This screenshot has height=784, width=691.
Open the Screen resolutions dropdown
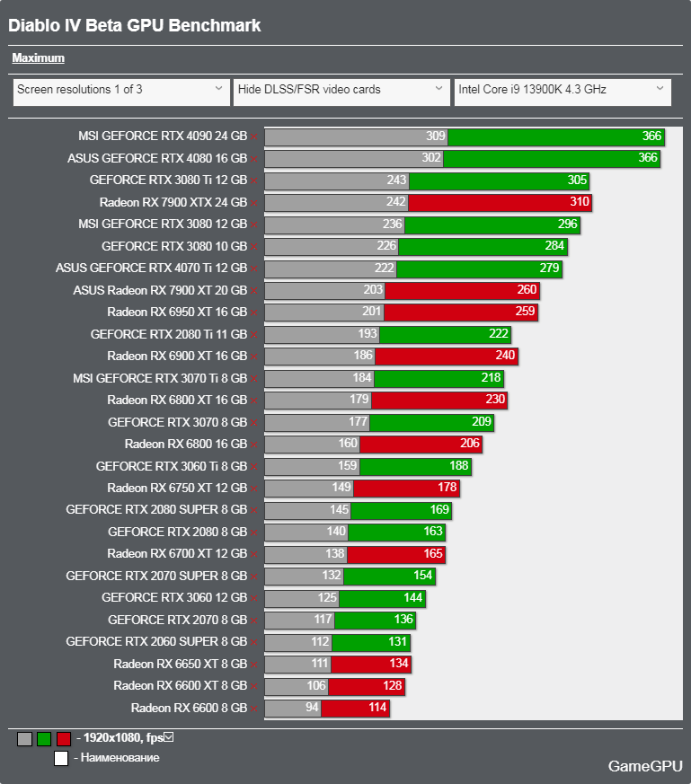pos(120,90)
